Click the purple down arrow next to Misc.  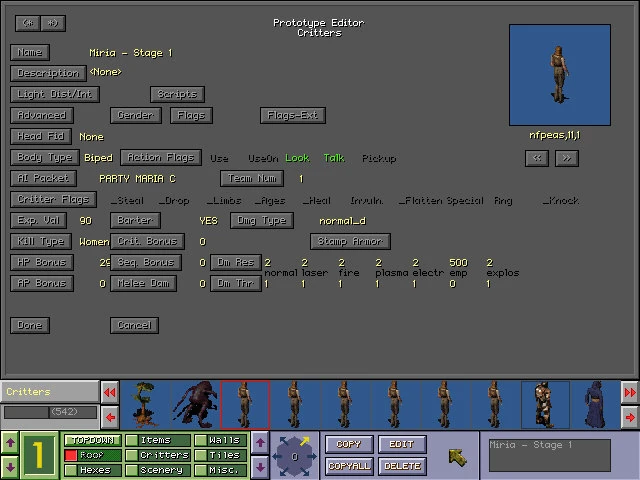260,467
